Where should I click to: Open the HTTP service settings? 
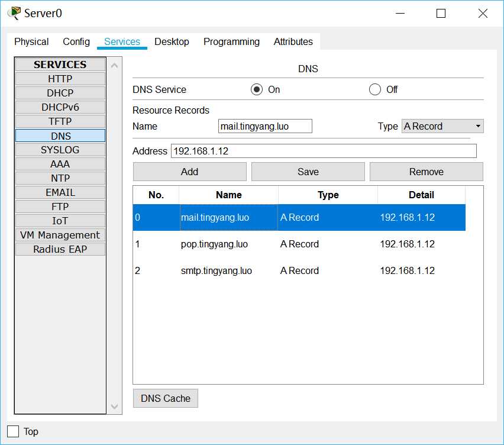tap(60, 79)
